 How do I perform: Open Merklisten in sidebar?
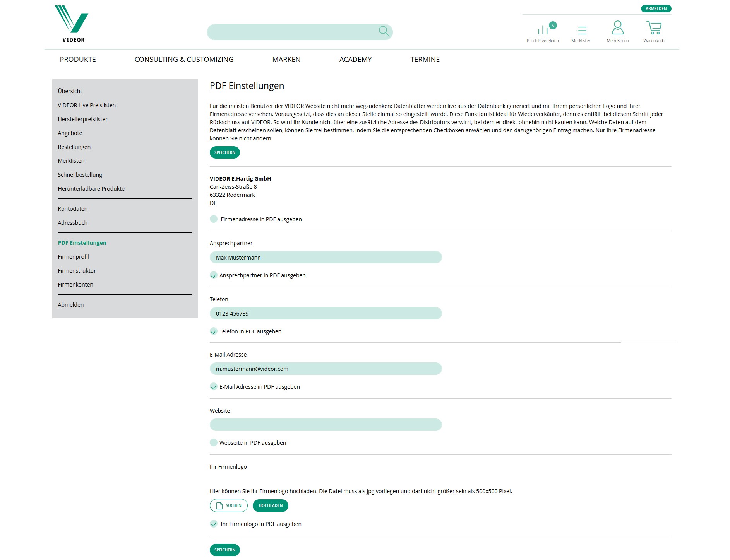click(71, 161)
